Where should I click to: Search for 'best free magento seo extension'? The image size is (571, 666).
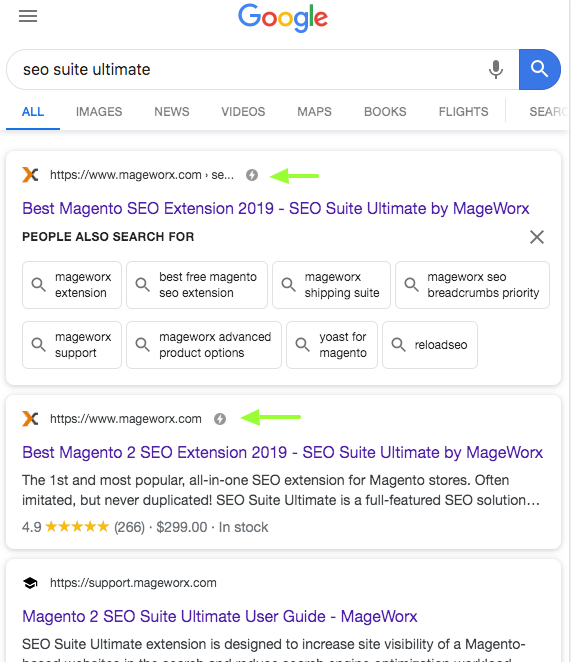point(197,285)
